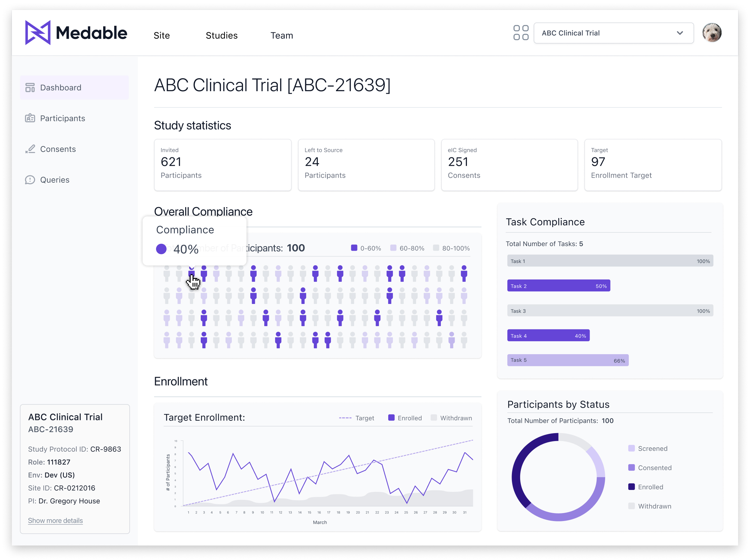Click the Dashboard sidebar icon

pos(30,88)
